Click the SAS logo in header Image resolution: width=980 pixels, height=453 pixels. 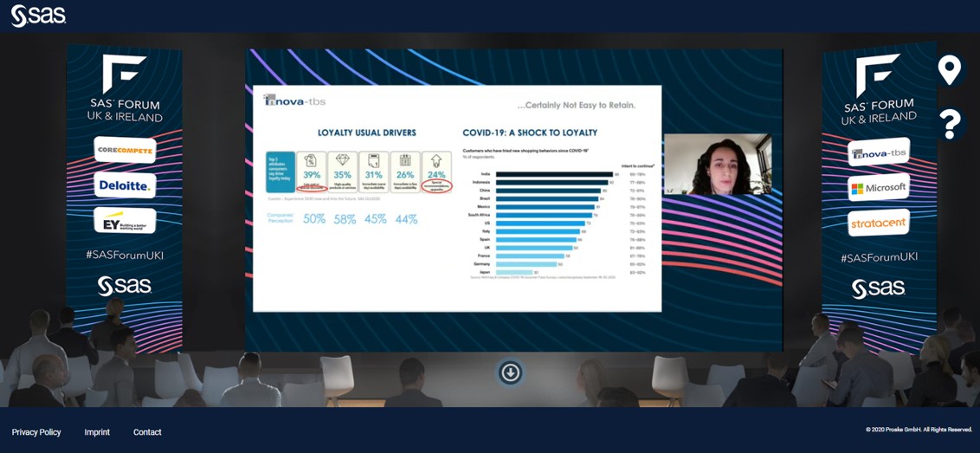coord(38,15)
